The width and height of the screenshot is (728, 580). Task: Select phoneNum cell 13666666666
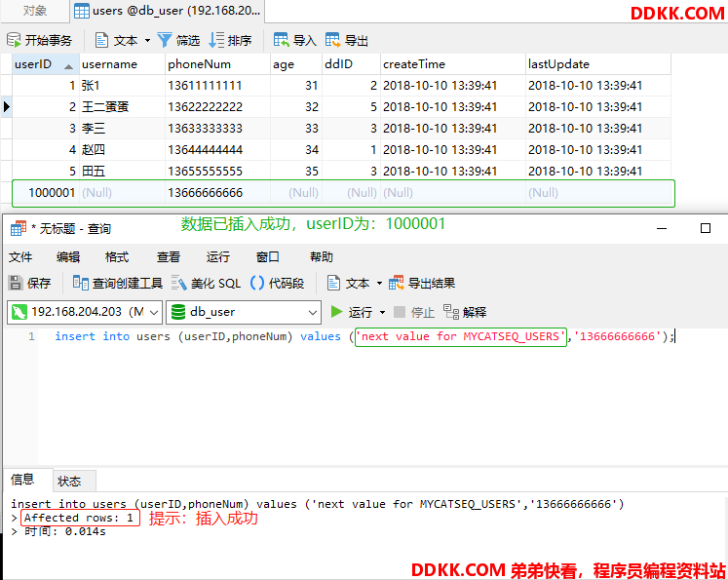coord(217,193)
